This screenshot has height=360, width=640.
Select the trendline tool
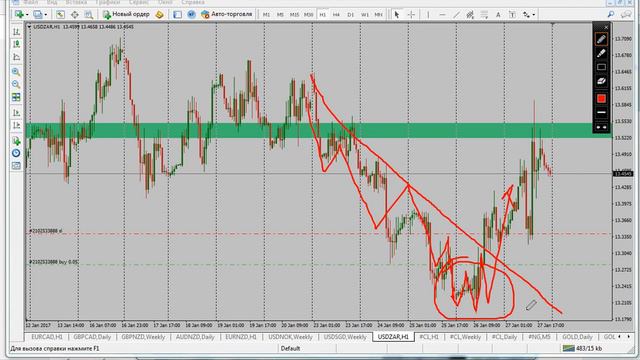point(456,15)
